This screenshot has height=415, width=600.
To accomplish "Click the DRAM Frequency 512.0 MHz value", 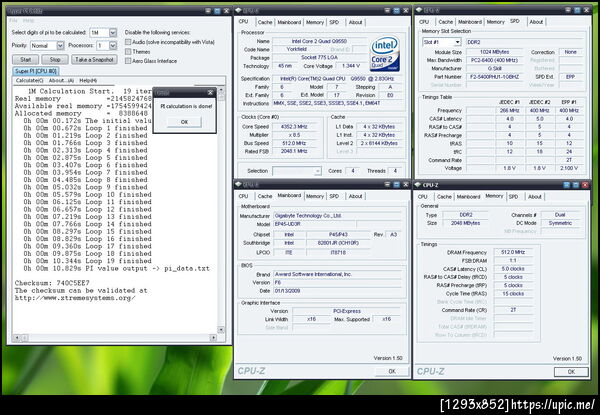I will pos(513,252).
